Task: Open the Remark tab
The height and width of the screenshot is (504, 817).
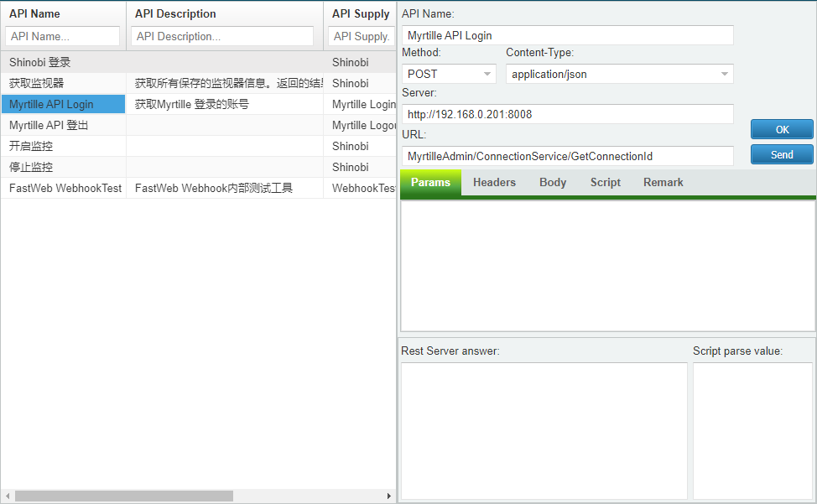Action: click(x=663, y=182)
